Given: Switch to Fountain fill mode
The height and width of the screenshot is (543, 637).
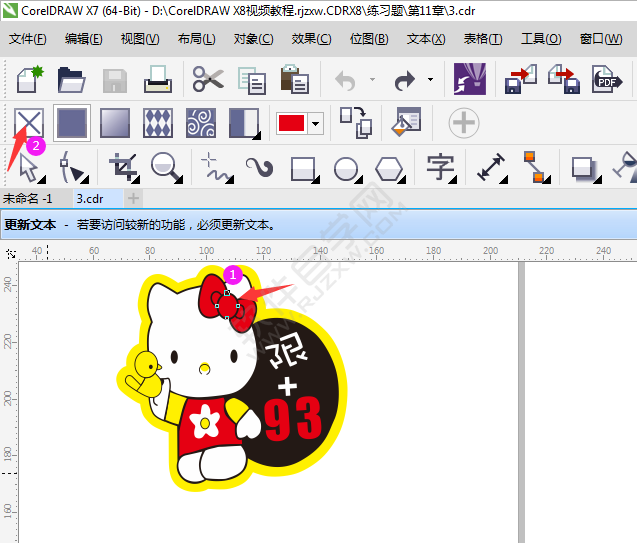Looking at the screenshot, I should coord(115,123).
